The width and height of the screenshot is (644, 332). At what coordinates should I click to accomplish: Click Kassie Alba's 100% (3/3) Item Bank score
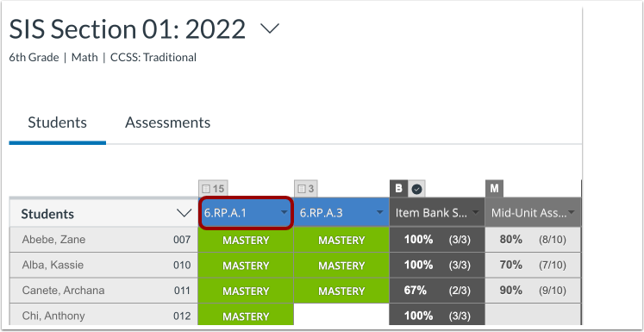(x=437, y=266)
